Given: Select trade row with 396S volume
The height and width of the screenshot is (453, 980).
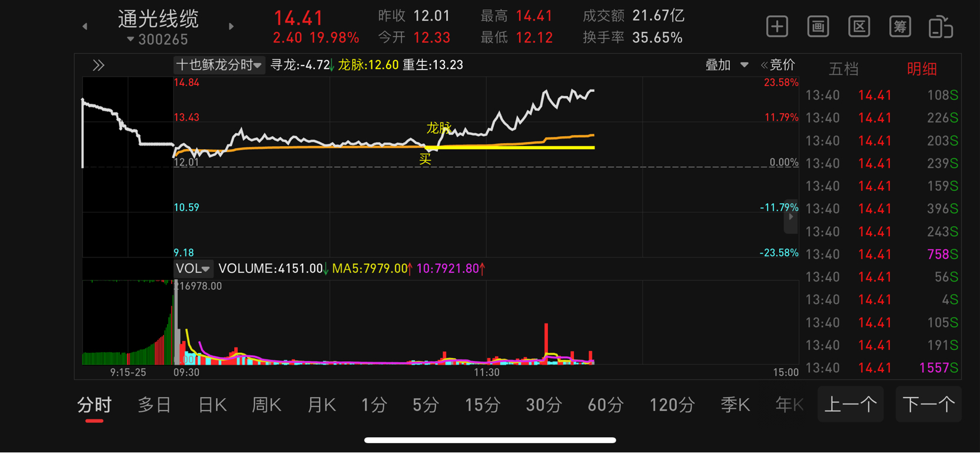Looking at the screenshot, I should pos(882,209).
